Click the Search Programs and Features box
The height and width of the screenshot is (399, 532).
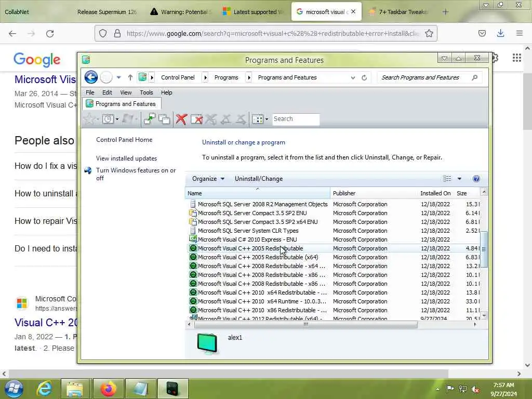(429, 78)
